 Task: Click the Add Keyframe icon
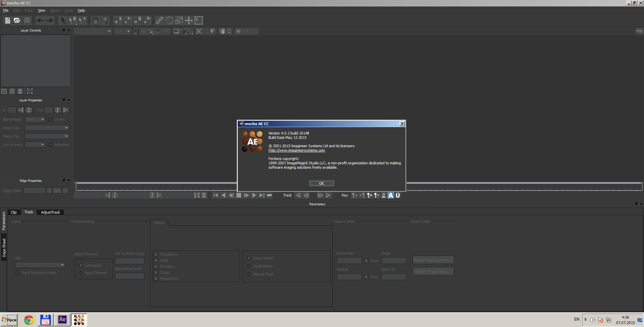tap(369, 195)
